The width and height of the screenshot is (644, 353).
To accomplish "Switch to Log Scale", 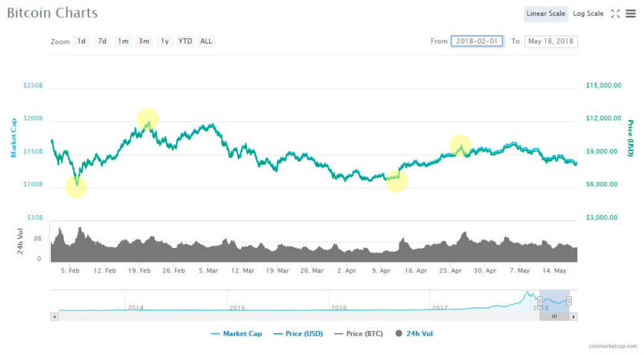I will click(x=588, y=14).
